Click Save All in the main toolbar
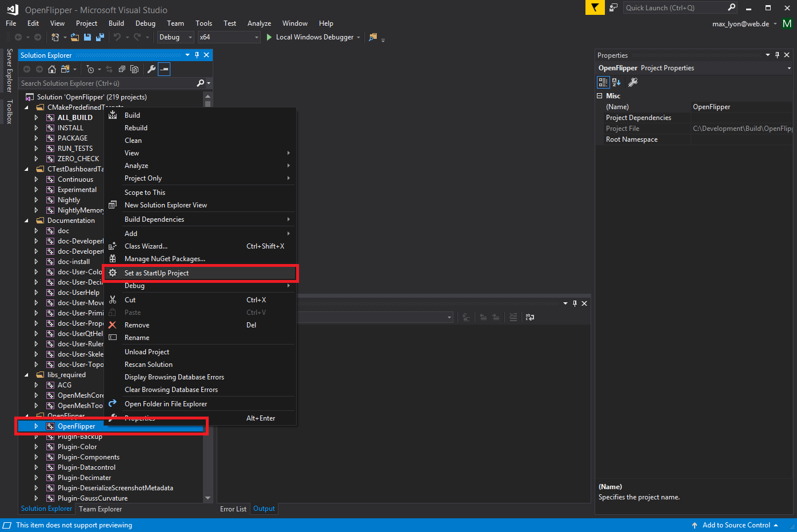This screenshot has width=797, height=532. 99,37
